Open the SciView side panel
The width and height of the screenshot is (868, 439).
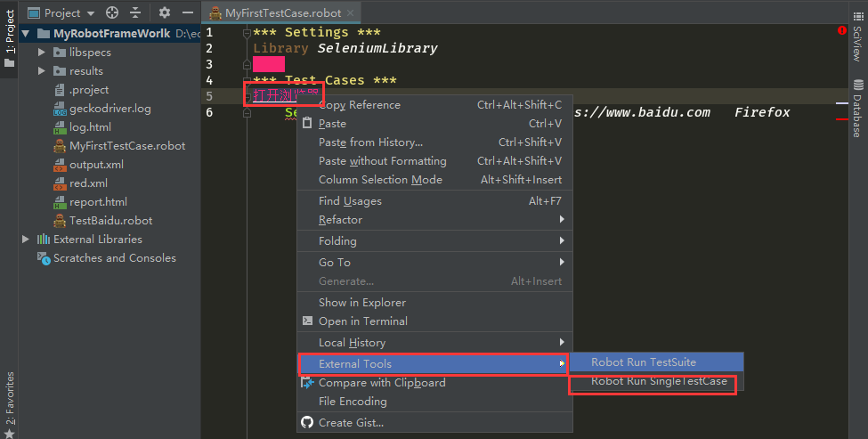tap(857, 43)
